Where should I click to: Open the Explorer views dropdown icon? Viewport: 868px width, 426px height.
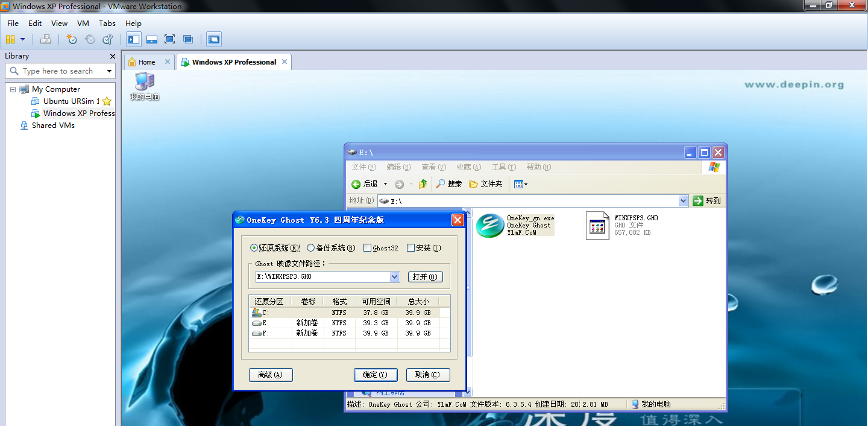point(521,184)
